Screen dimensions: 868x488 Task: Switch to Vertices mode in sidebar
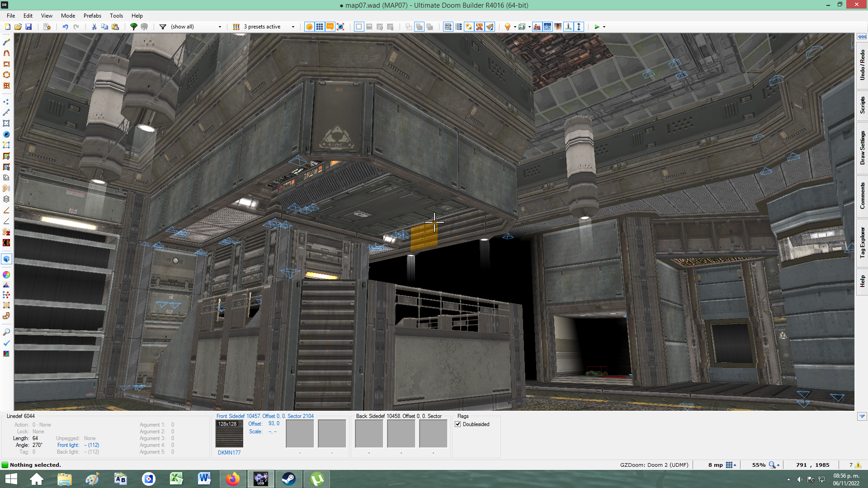6,102
